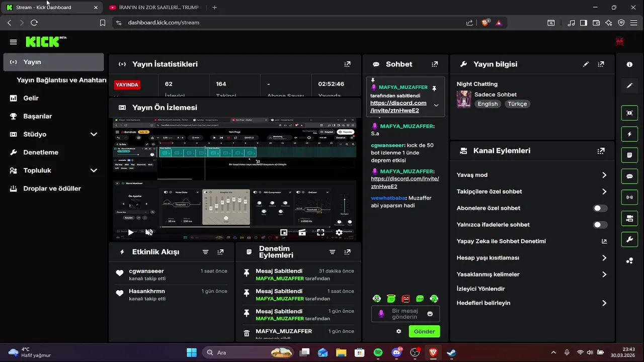Click the English language tag
644x362 pixels.
tap(488, 104)
